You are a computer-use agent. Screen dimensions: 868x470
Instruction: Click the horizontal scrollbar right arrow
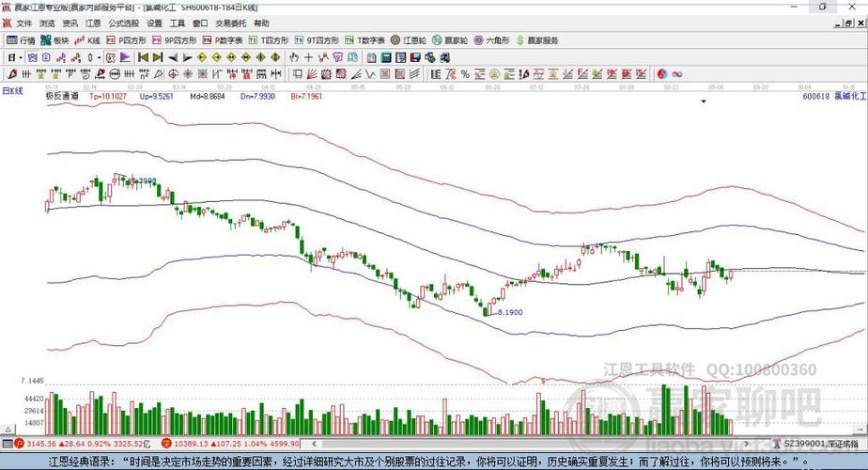click(x=746, y=444)
